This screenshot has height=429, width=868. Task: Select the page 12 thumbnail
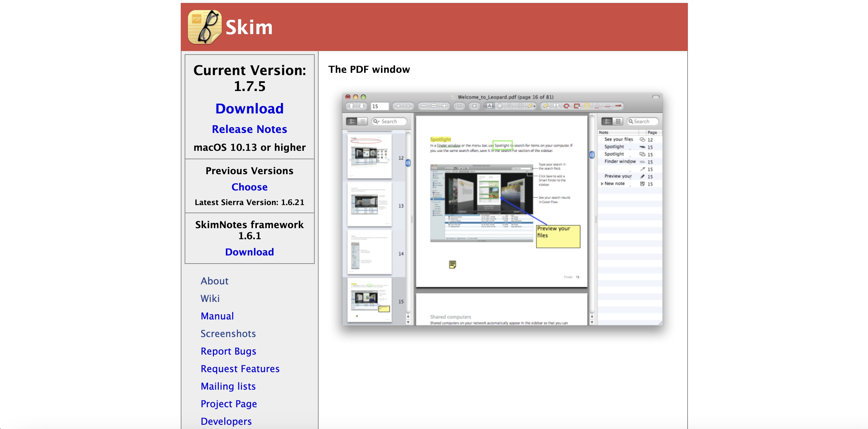(370, 157)
